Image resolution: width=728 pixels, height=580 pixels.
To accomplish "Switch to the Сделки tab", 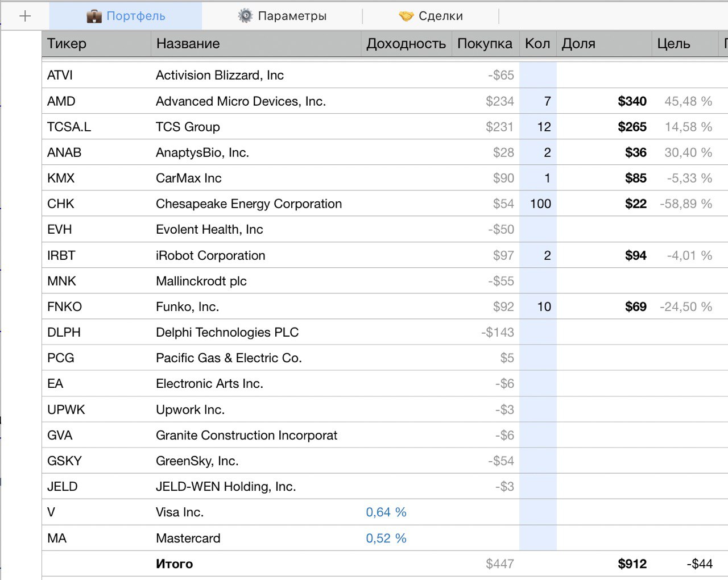I will pyautogui.click(x=431, y=16).
